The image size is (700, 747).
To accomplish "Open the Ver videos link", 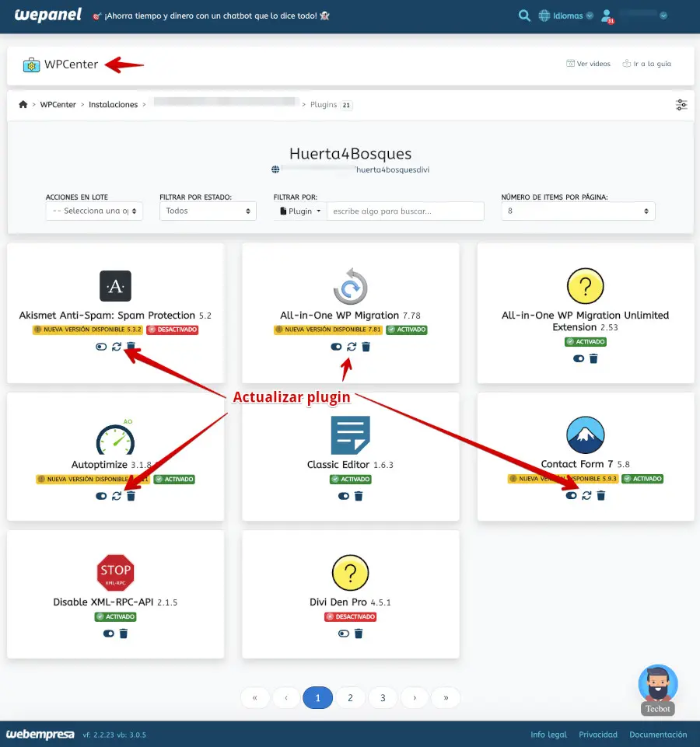I will [589, 64].
